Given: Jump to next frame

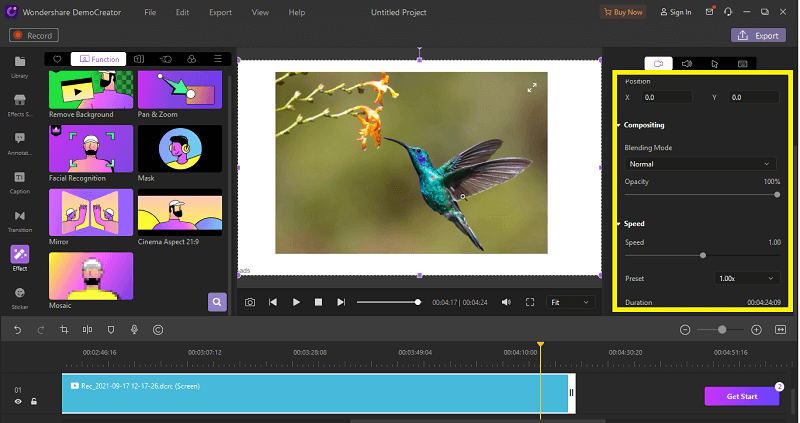Looking at the screenshot, I should [x=341, y=302].
